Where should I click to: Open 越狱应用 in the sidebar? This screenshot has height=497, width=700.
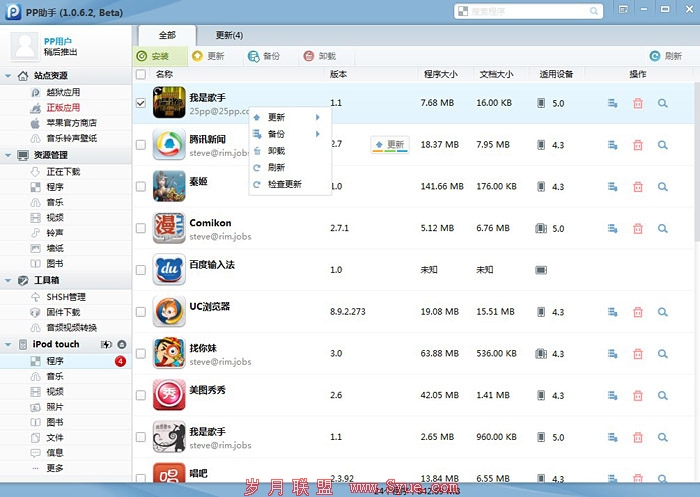tap(63, 92)
